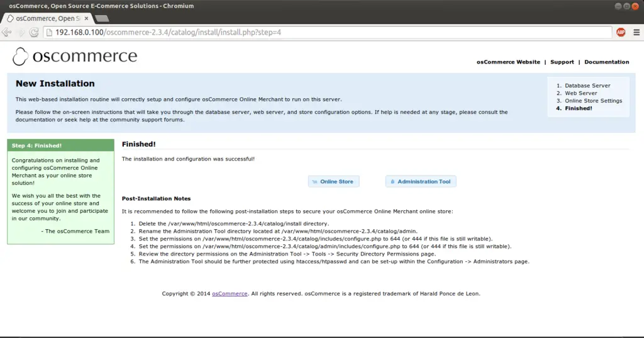Click the Administration Tool button

click(421, 181)
